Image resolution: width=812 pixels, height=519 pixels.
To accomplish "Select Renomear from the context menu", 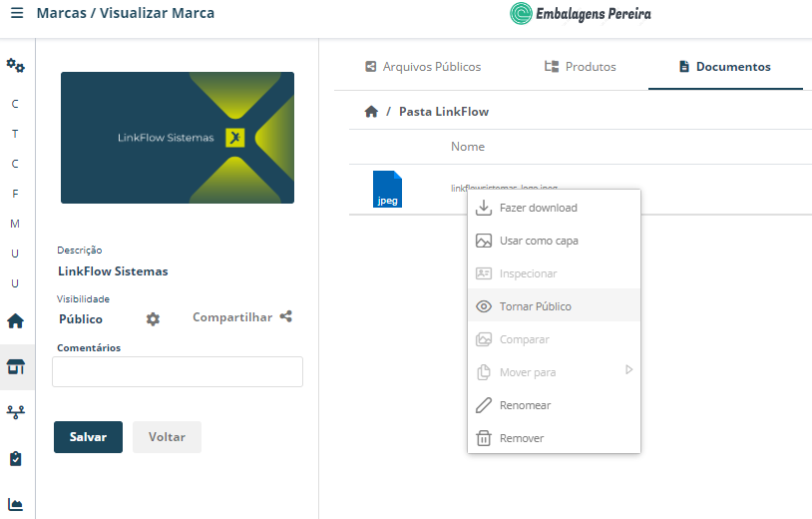I will [554, 405].
